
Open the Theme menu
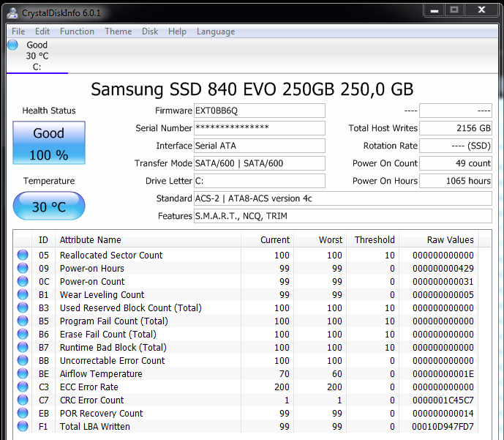pyautogui.click(x=118, y=31)
